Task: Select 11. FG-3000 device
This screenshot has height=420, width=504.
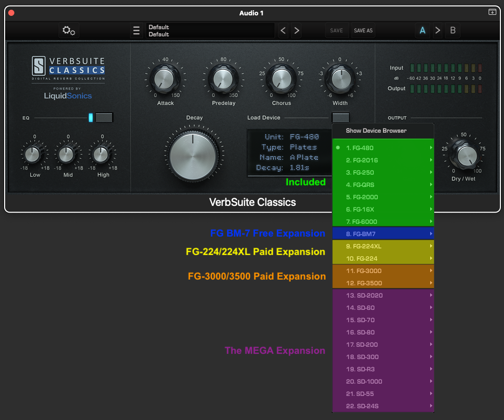Action: pyautogui.click(x=383, y=270)
